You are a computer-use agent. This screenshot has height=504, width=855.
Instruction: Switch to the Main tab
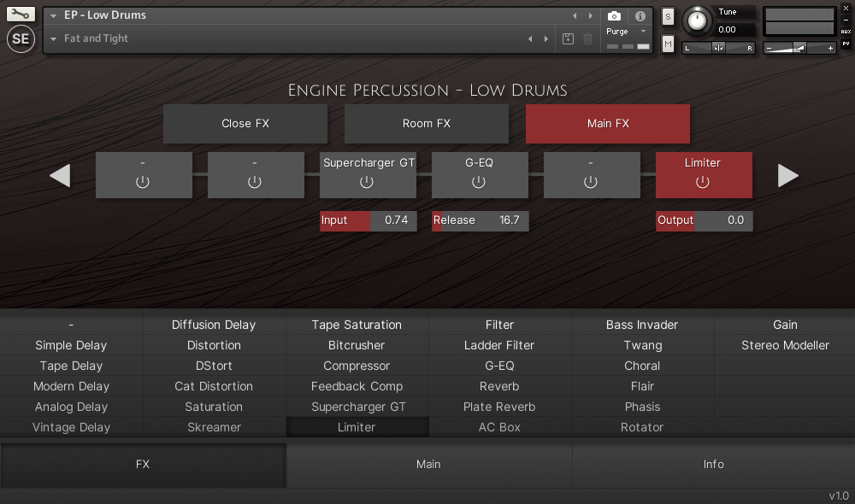click(428, 465)
